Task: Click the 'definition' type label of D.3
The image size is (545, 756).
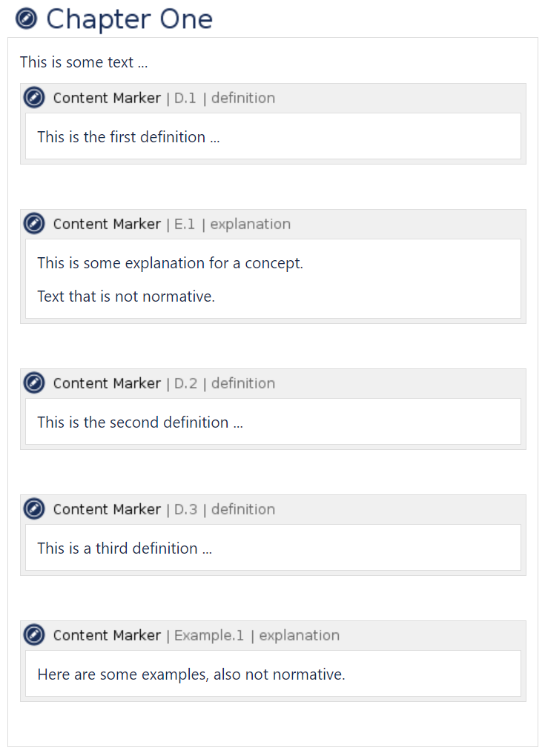Action: coord(243,509)
